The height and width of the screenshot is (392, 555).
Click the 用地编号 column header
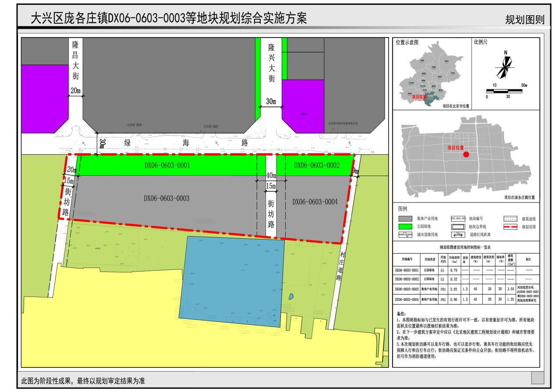[407, 259]
